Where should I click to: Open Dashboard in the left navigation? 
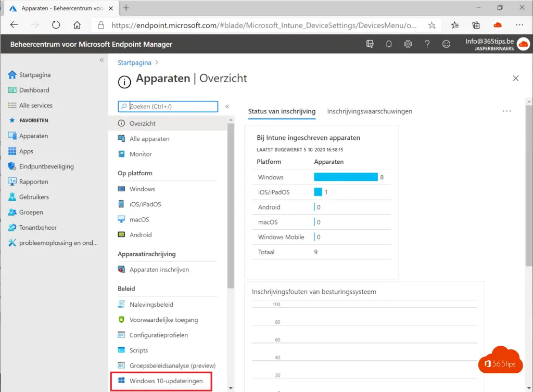tap(34, 90)
